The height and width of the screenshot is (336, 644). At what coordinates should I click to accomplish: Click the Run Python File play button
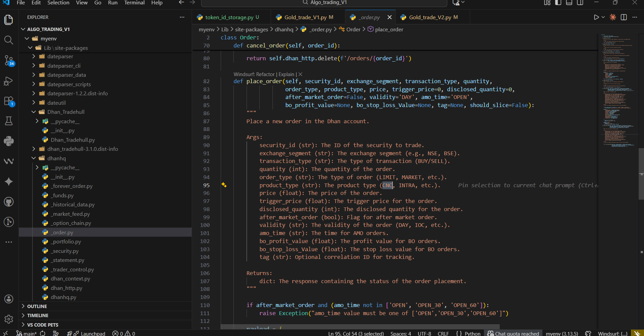pyautogui.click(x=596, y=17)
